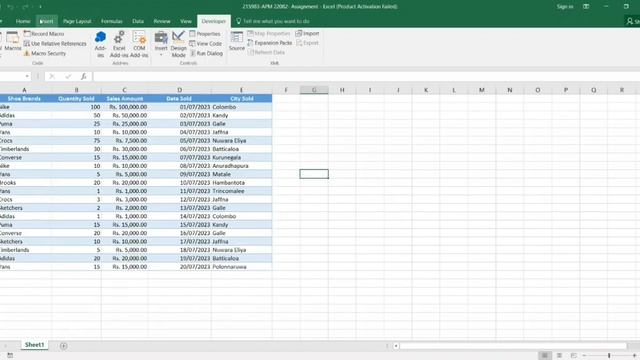Click Import XML data
This screenshot has width=640, height=360.
coord(307,33)
